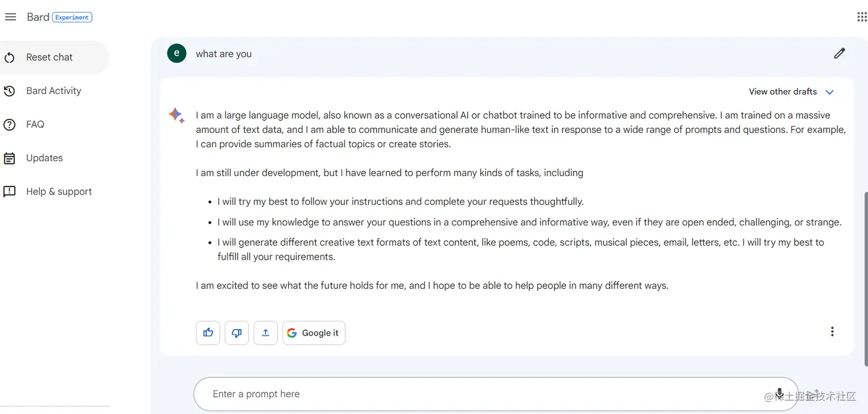Open the three-dot more options menu
This screenshot has height=414, width=868.
[x=832, y=331]
